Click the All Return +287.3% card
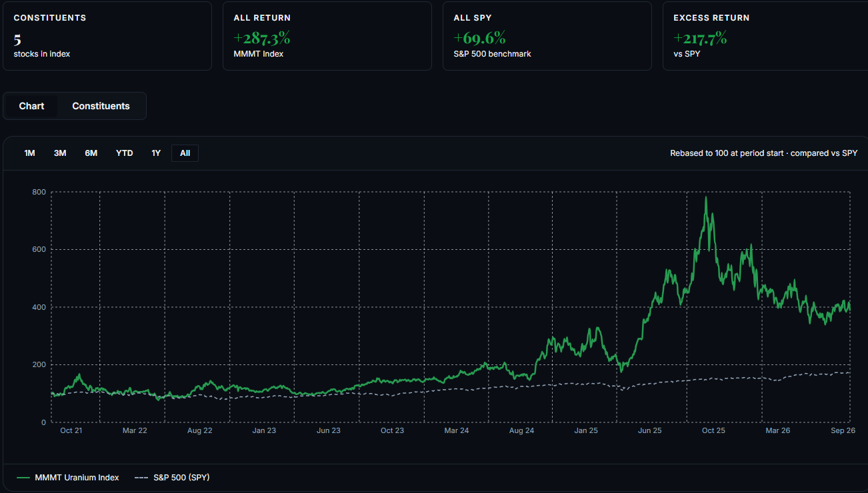Viewport: 868px width, 493px height. point(327,36)
